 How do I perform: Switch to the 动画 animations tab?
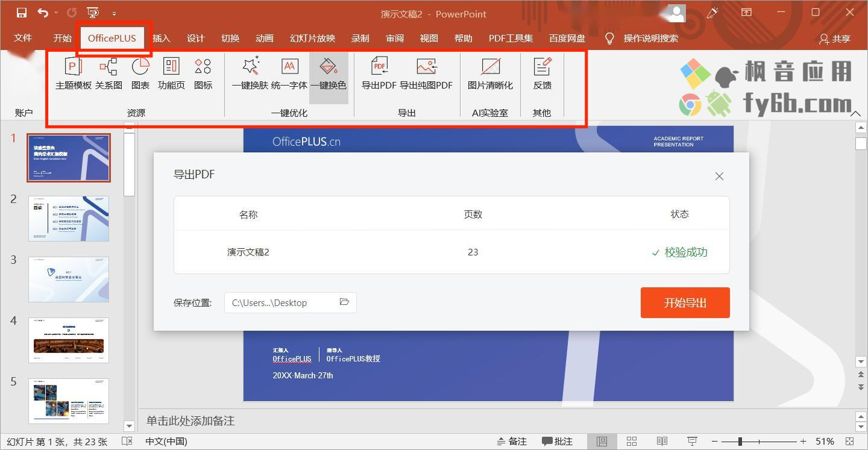tap(265, 38)
